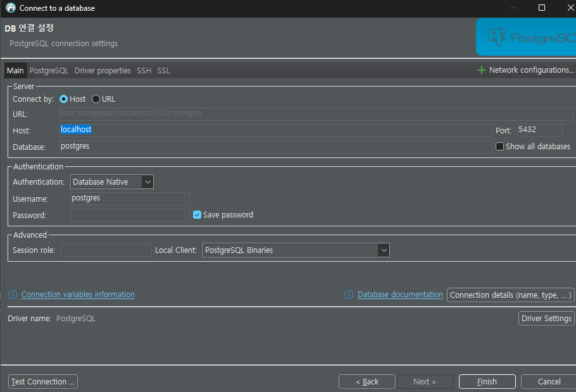Uncheck the Save password checkbox
Screen dimensions: 576x392
click(x=197, y=215)
